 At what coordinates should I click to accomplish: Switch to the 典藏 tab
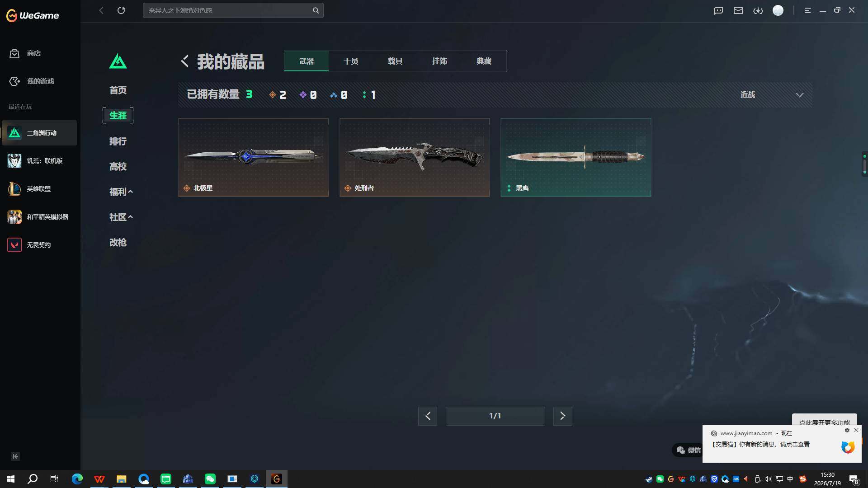pos(484,61)
